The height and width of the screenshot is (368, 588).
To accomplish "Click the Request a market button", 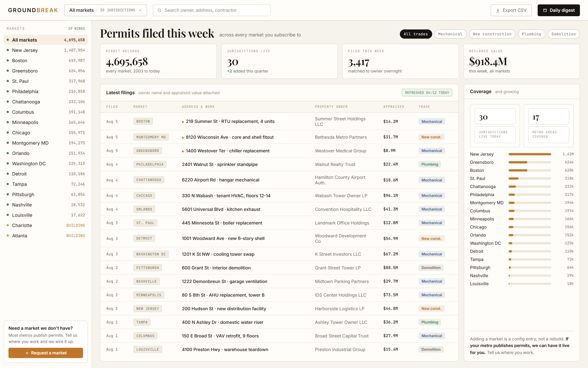I will [x=46, y=353].
